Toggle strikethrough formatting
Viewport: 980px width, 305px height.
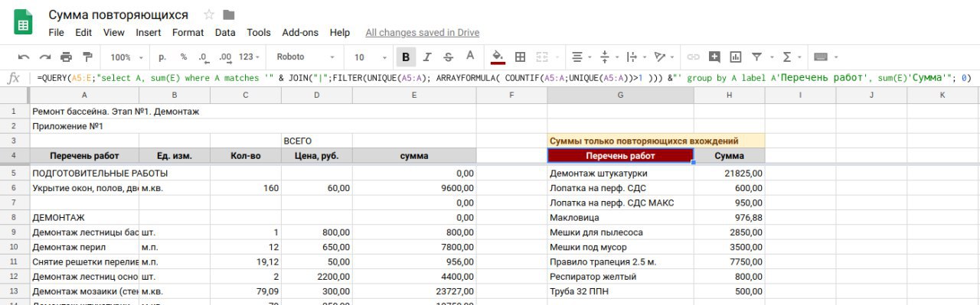pyautogui.click(x=449, y=57)
